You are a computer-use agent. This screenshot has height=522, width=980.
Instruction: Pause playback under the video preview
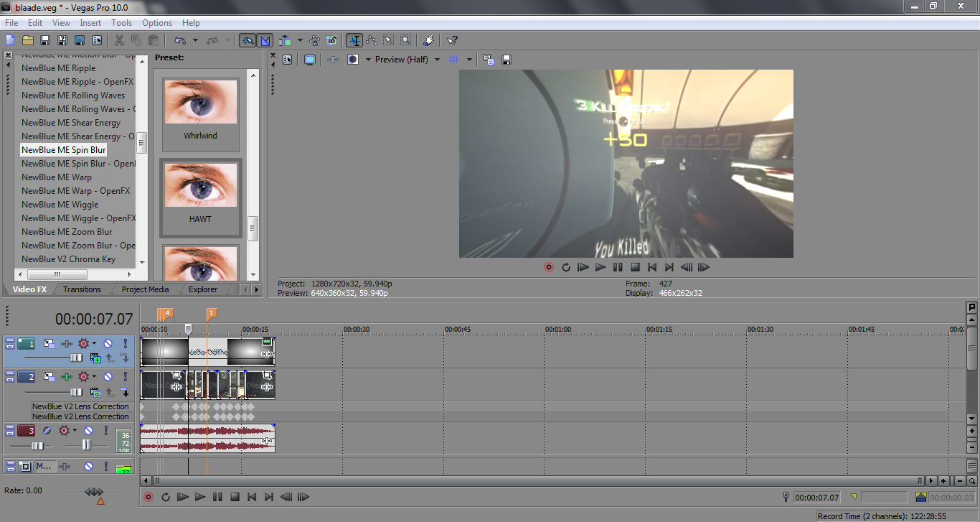[x=618, y=267]
